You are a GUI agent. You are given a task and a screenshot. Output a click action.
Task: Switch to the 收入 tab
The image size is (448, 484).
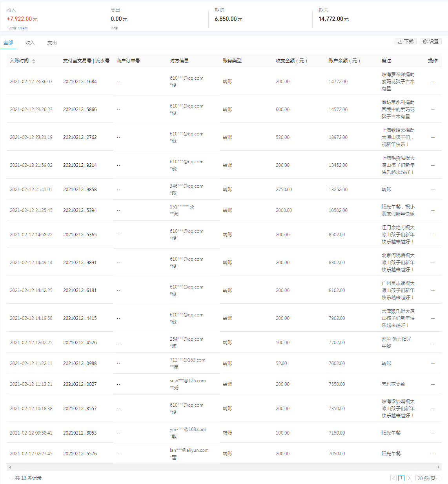pos(30,43)
